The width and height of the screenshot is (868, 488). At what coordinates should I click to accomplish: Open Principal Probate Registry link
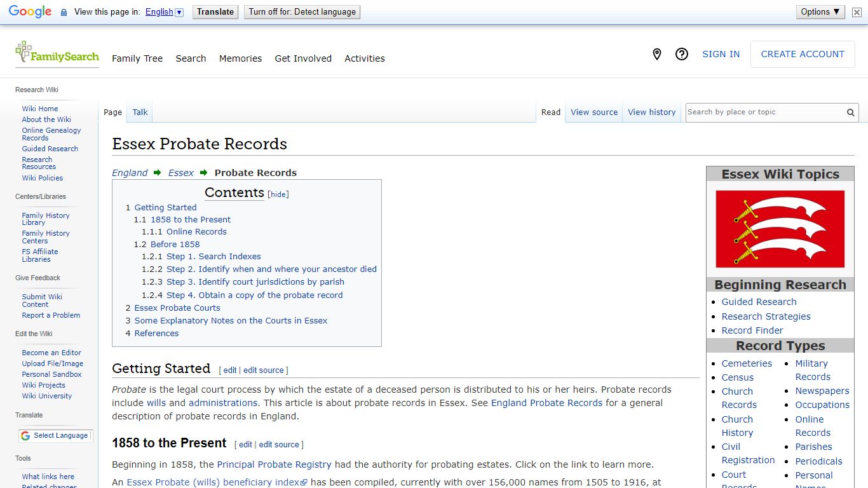click(275, 464)
